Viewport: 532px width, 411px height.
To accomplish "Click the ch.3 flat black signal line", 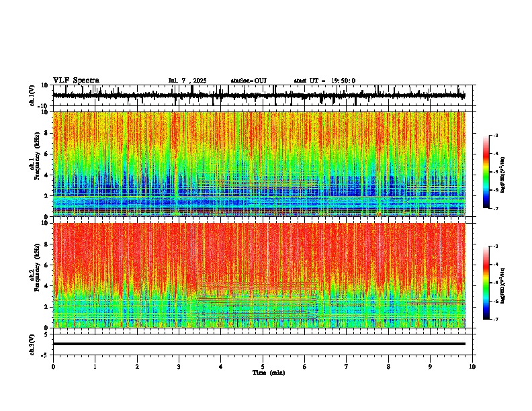I will [259, 344].
